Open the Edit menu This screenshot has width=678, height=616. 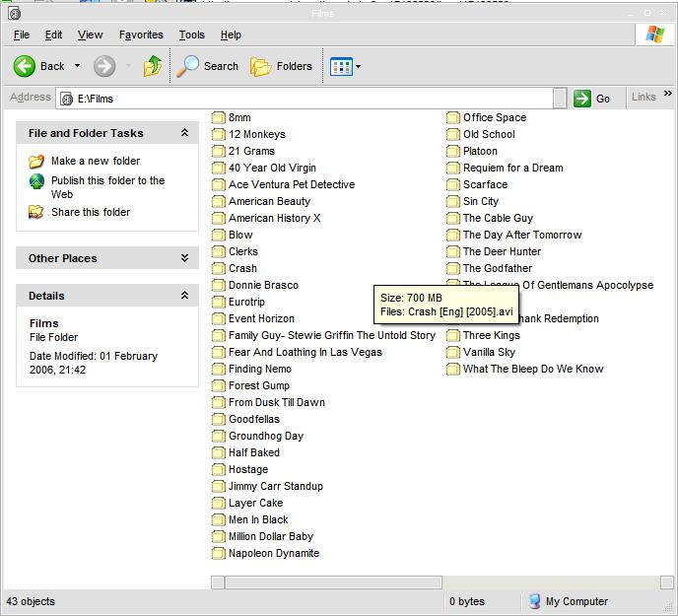pyautogui.click(x=53, y=34)
